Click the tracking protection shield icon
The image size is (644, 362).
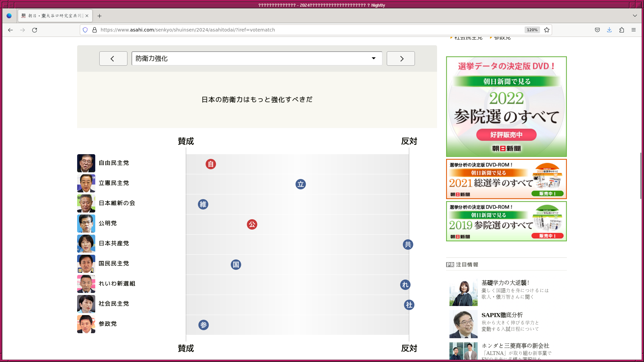click(85, 30)
